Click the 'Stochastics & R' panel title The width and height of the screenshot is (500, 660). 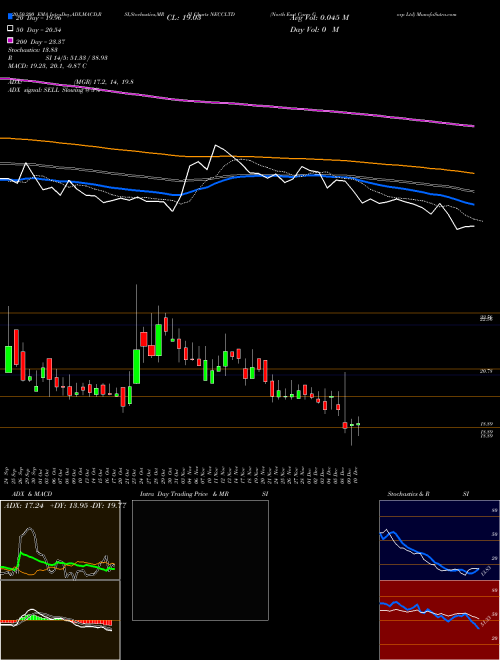pos(408,494)
